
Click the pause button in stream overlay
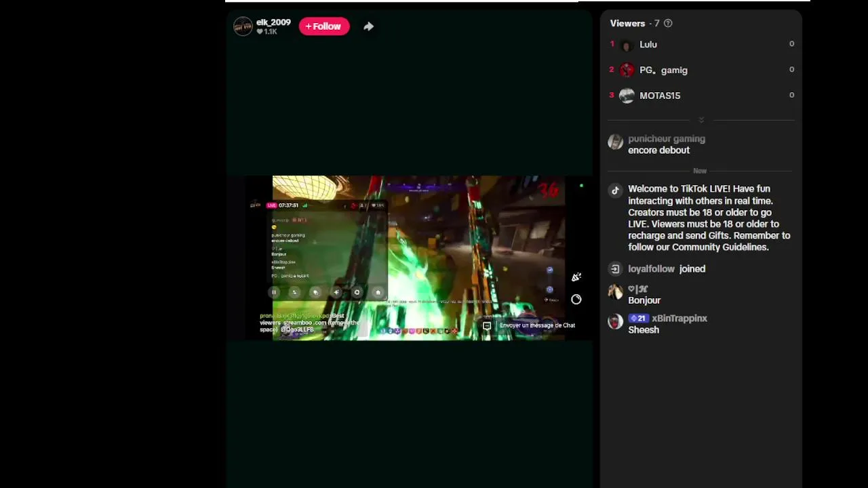[274, 292]
